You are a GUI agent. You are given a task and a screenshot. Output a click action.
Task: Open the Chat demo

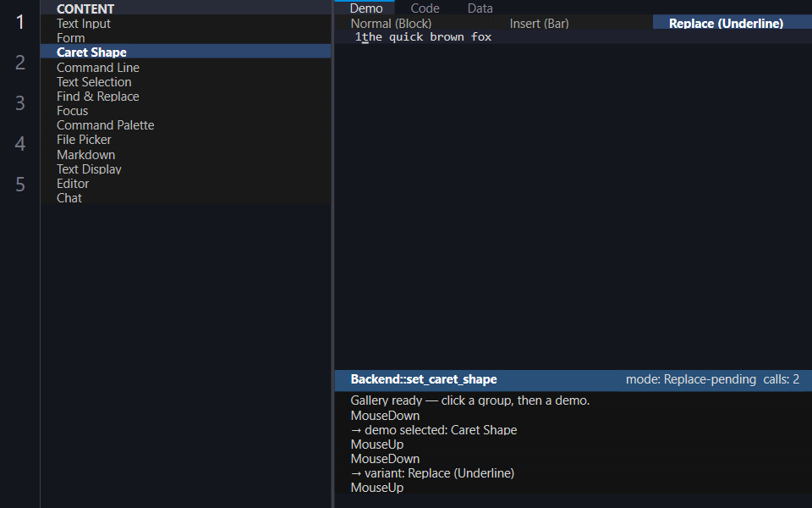(x=185, y=198)
